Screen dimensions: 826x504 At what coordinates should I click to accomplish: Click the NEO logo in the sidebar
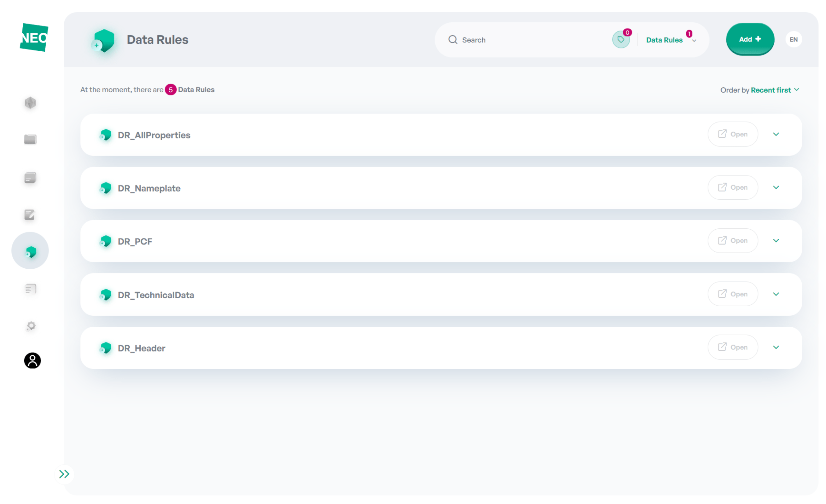[34, 37]
